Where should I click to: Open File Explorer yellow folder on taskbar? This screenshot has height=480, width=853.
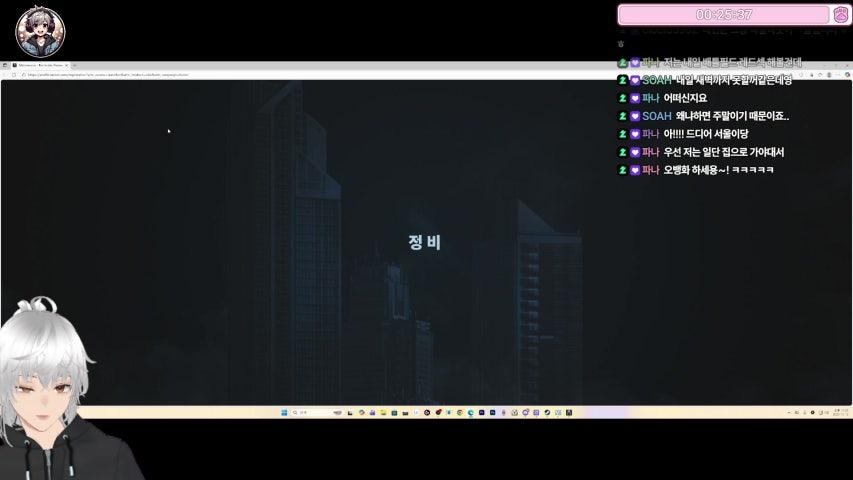click(384, 413)
